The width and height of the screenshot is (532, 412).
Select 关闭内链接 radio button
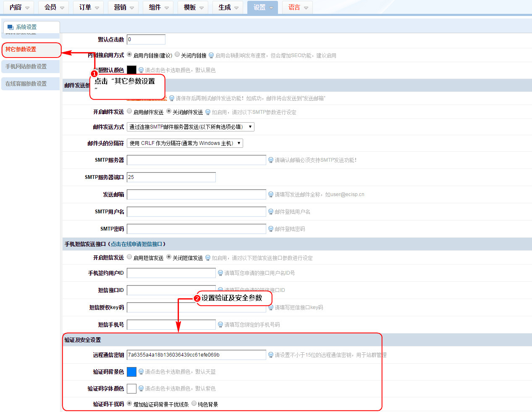(x=177, y=55)
